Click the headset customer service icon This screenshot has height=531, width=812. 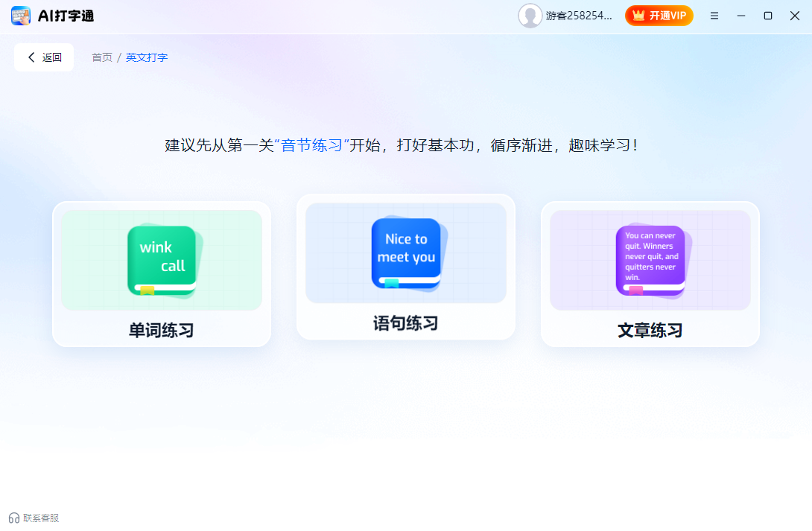(14, 518)
